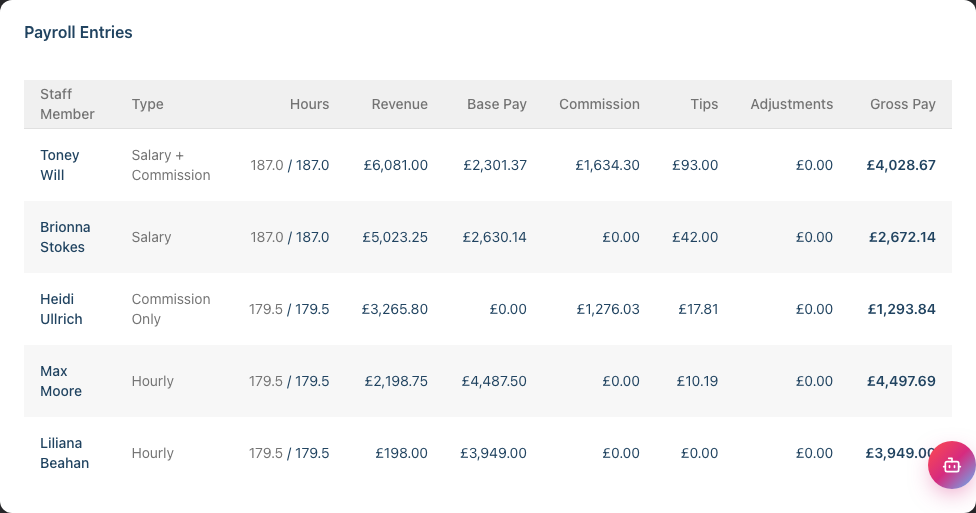The height and width of the screenshot is (513, 976).
Task: Click the Base Pay column header
Action: (497, 104)
